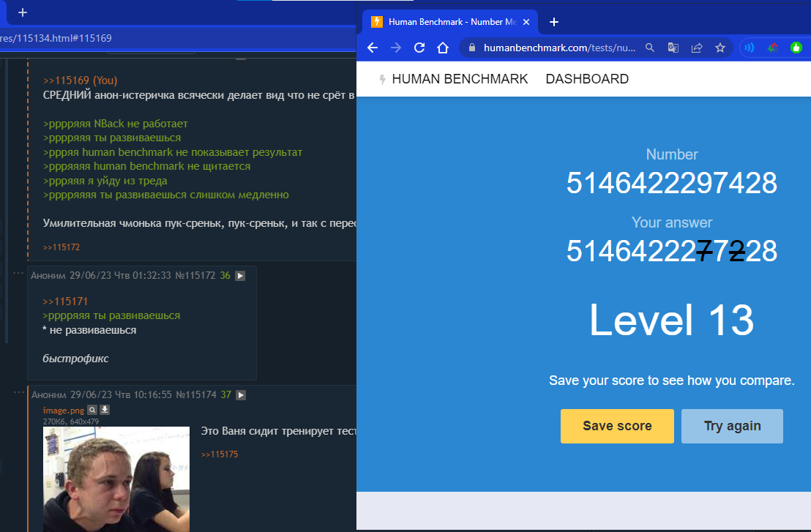Click post number №115172
The image size is (811, 532).
(195, 276)
